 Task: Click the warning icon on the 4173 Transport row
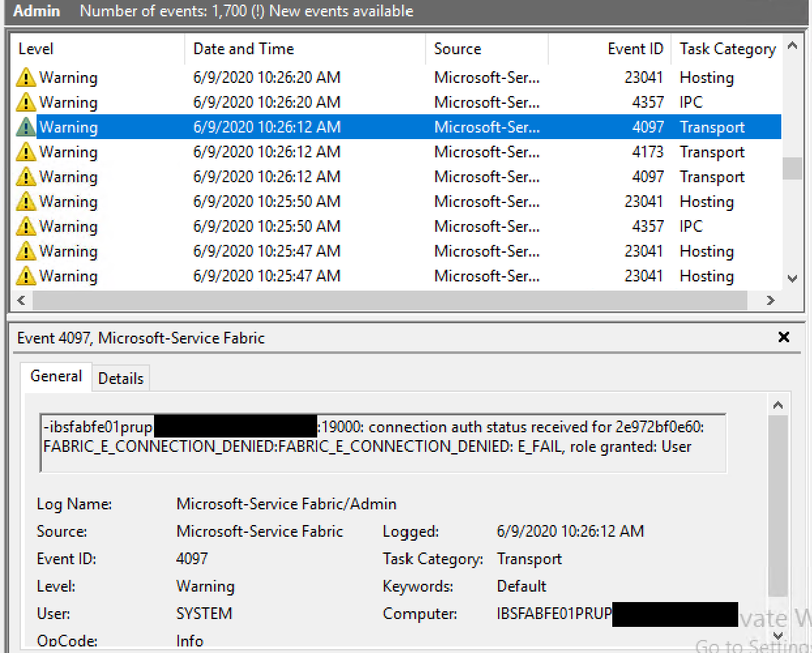tap(26, 151)
